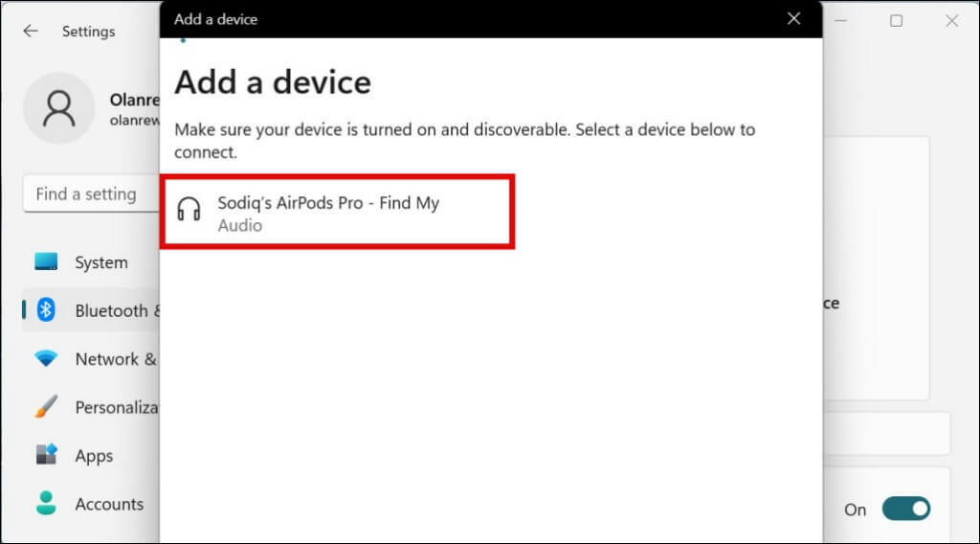Click the back arrow in Settings
This screenshot has width=980, height=544.
tap(31, 31)
